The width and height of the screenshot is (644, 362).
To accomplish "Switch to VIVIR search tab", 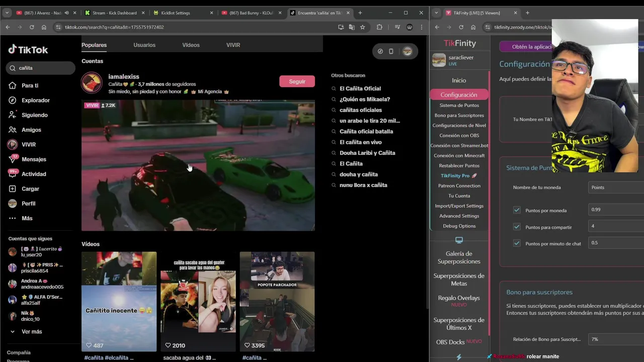I will pyautogui.click(x=233, y=45).
